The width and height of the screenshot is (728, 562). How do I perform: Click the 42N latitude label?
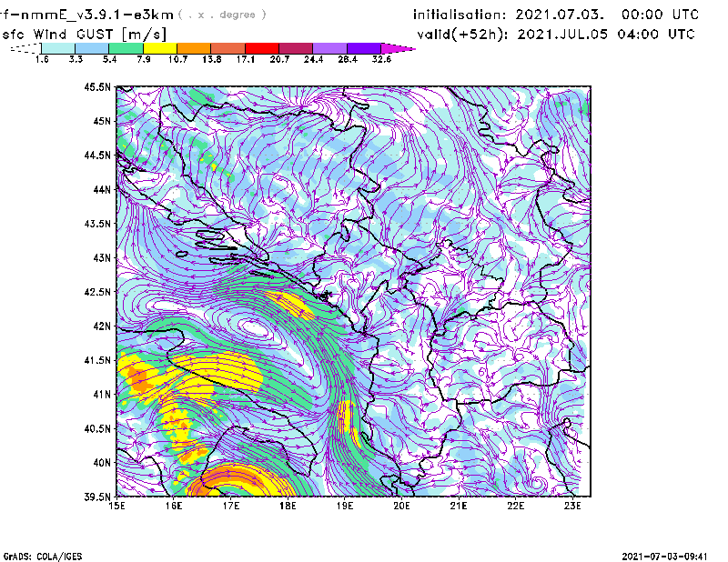[x=102, y=326]
